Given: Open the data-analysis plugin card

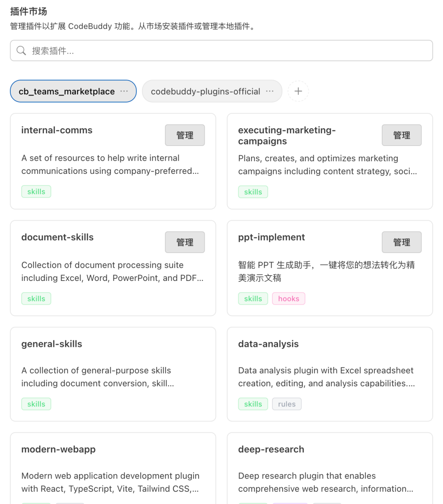Looking at the screenshot, I should tap(330, 374).
